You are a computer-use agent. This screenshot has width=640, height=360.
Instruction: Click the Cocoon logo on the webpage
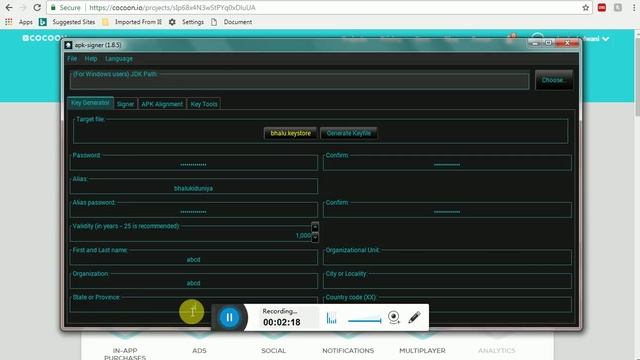(42, 38)
